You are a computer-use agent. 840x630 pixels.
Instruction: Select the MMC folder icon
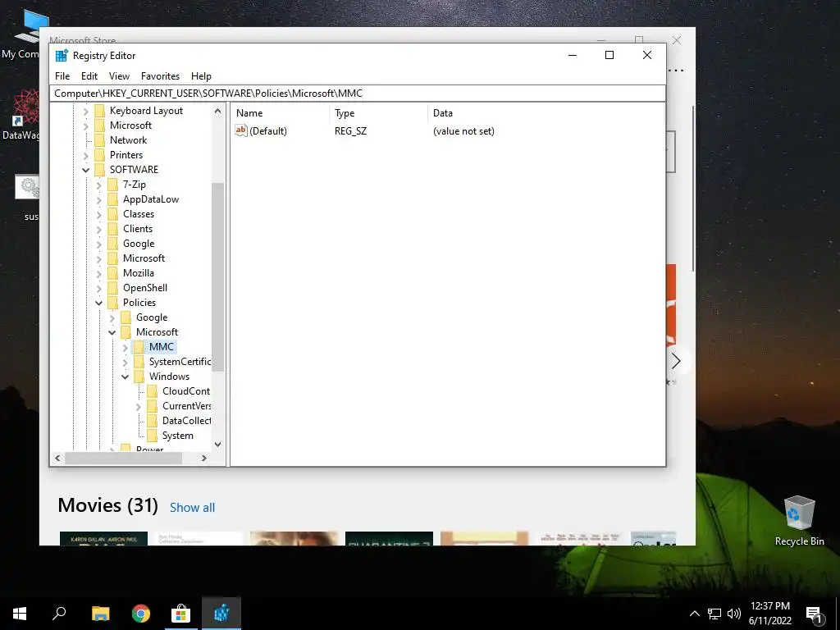[139, 347]
